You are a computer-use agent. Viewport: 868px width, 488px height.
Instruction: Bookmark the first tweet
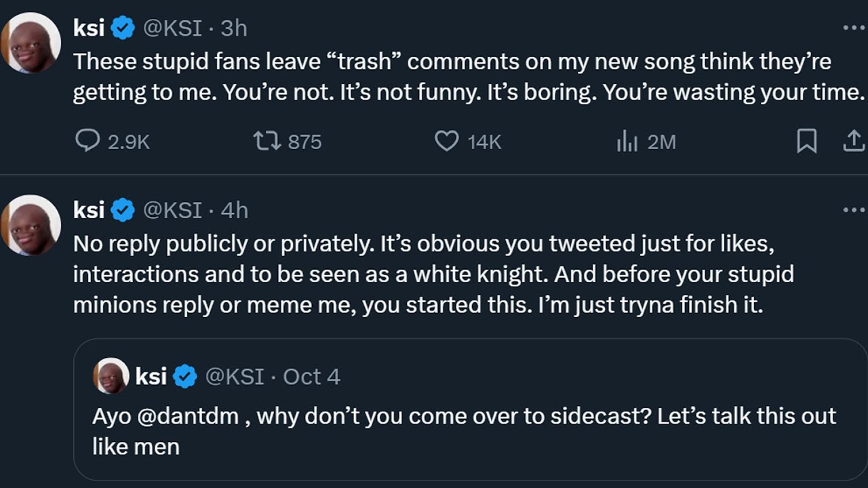point(806,141)
